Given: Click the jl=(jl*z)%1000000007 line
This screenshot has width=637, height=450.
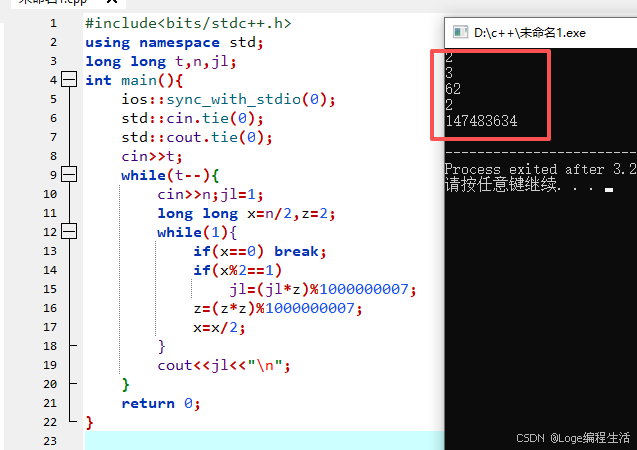Looking at the screenshot, I should (x=323, y=289).
